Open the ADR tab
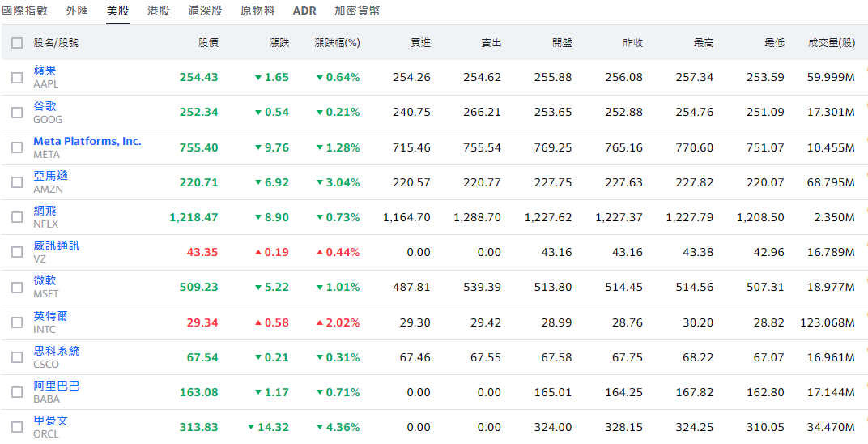 304,11
